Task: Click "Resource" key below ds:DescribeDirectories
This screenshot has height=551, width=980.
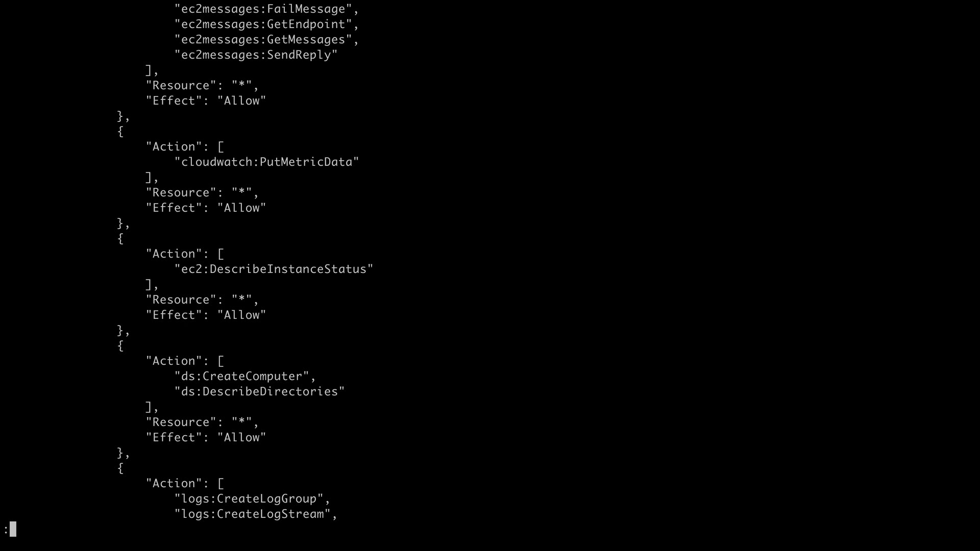Action: (x=181, y=422)
